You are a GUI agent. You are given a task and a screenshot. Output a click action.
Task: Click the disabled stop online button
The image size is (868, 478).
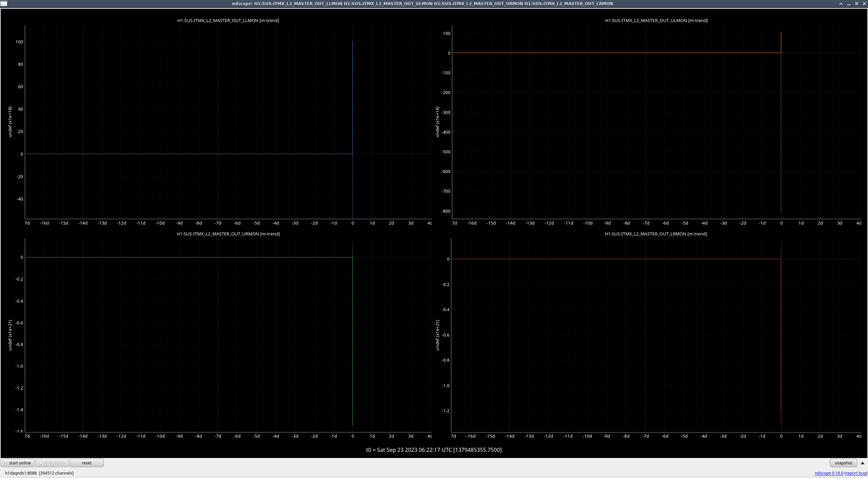[x=52, y=463]
